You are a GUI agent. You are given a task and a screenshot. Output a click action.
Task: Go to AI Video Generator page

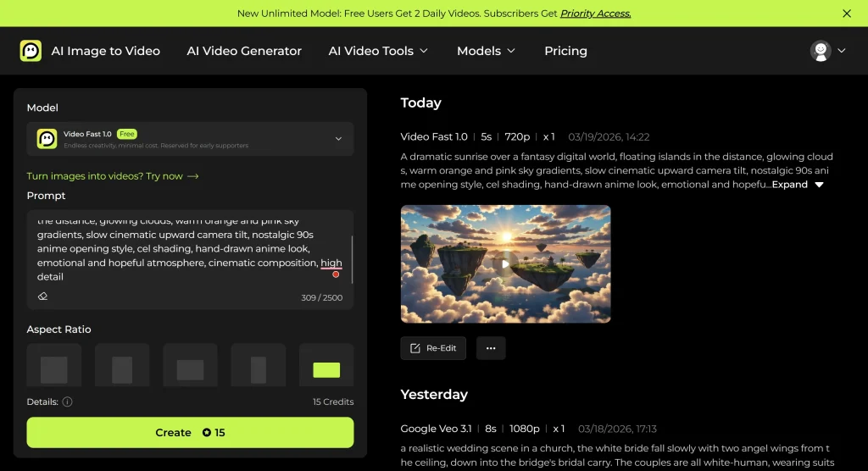[x=244, y=51]
